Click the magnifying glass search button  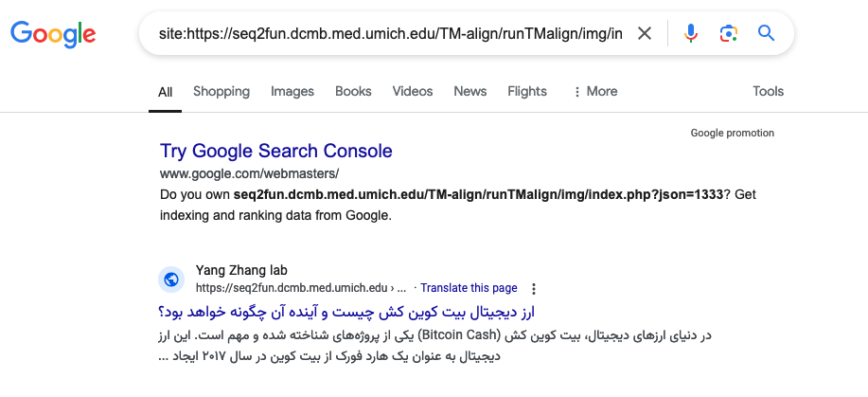pyautogui.click(x=767, y=34)
